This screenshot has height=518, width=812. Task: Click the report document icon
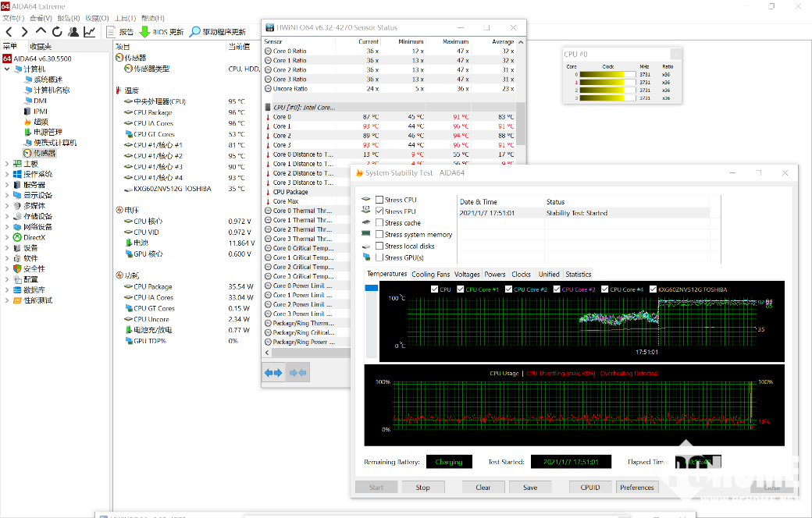click(111, 32)
